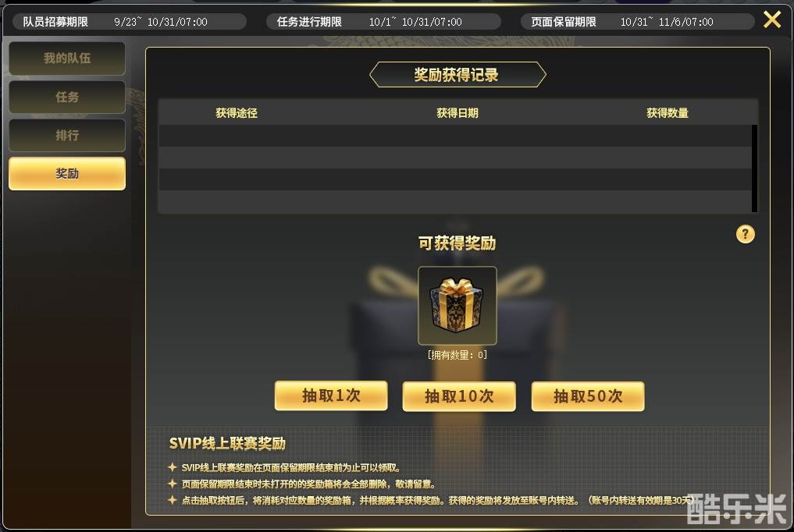Click the 队员招募期限 date bar
The image size is (794, 532).
(x=129, y=22)
